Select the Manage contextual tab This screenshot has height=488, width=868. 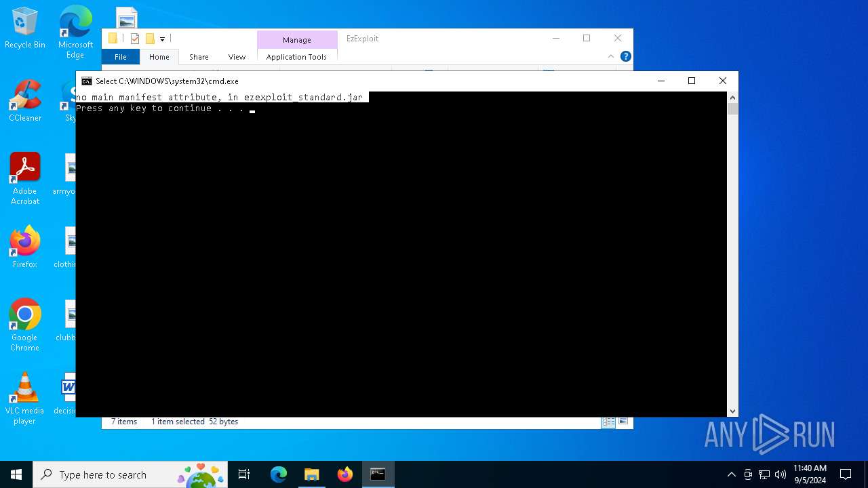coord(297,40)
